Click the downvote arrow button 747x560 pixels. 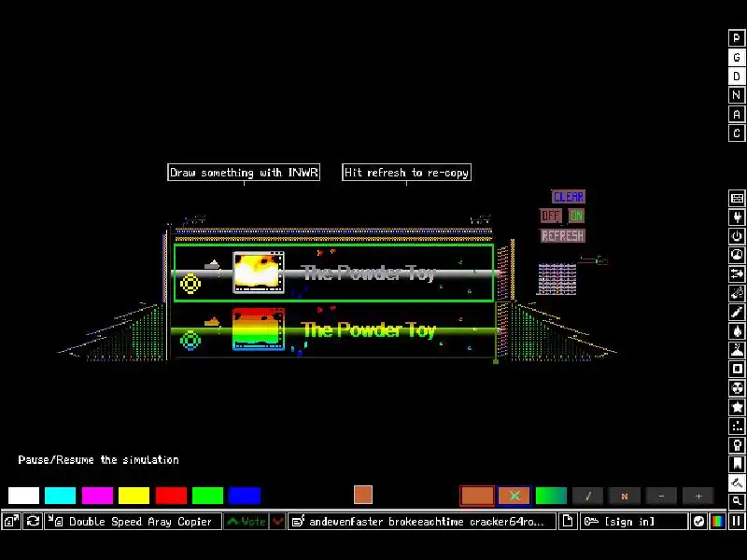coord(277,522)
